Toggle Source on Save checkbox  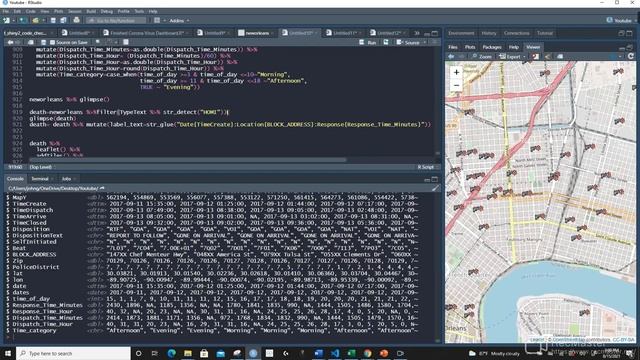pyautogui.click(x=52, y=42)
